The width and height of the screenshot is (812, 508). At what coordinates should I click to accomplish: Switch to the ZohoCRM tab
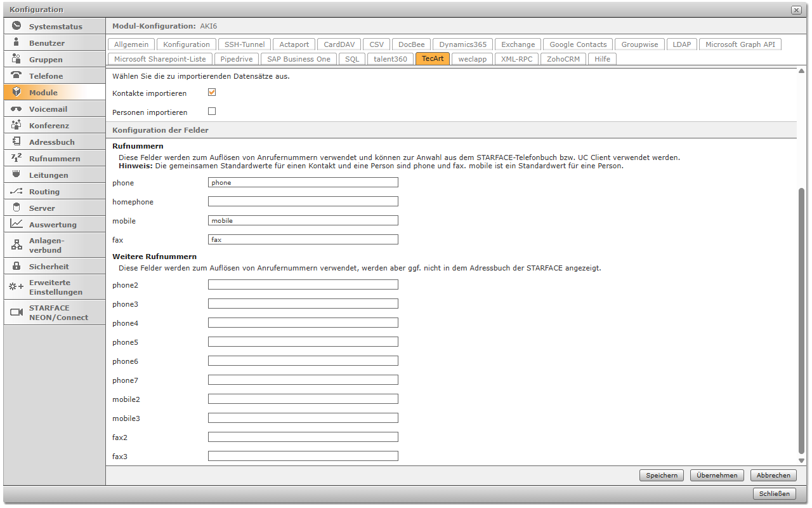(563, 58)
